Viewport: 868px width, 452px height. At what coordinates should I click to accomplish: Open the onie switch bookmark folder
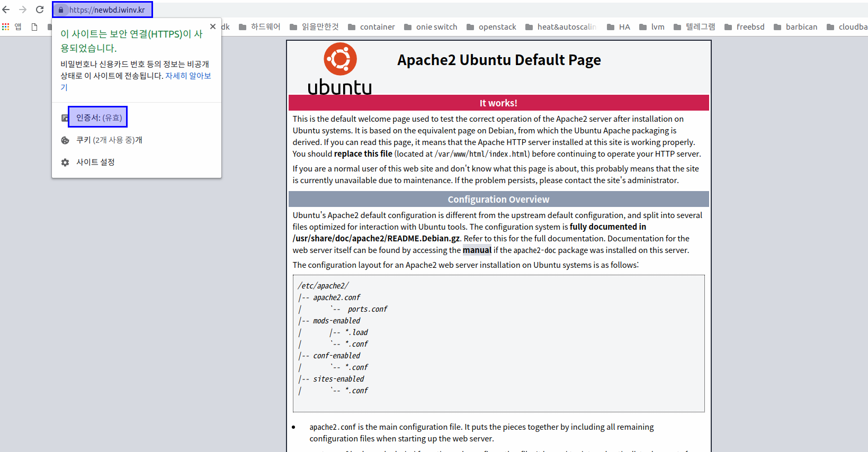[x=431, y=26]
